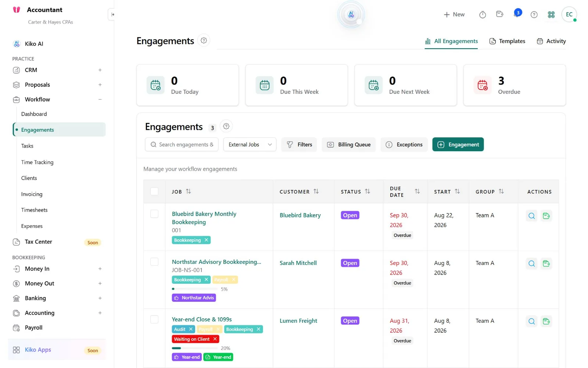Open Invoicing in sidebar
Image resolution: width=588 pixels, height=368 pixels.
32,194
